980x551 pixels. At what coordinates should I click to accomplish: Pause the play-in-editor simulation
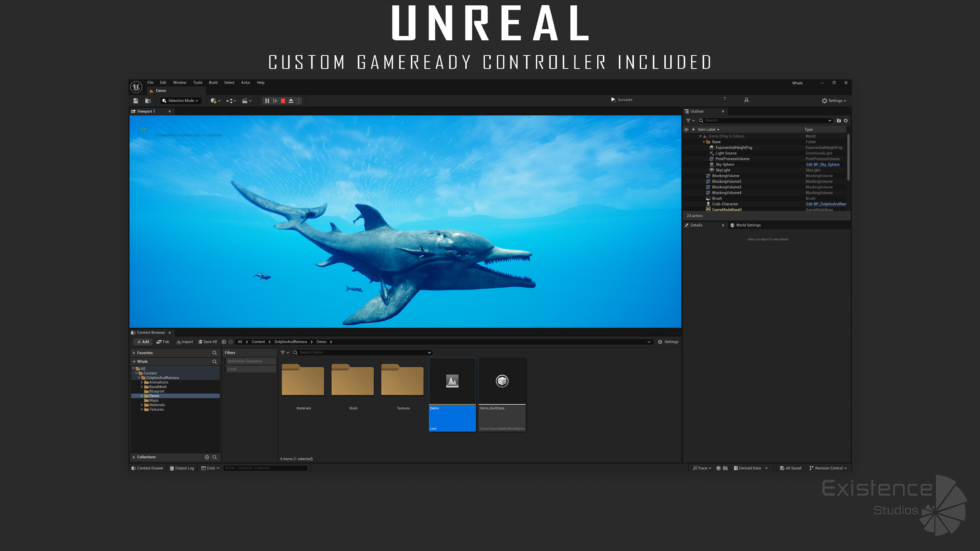(x=267, y=101)
